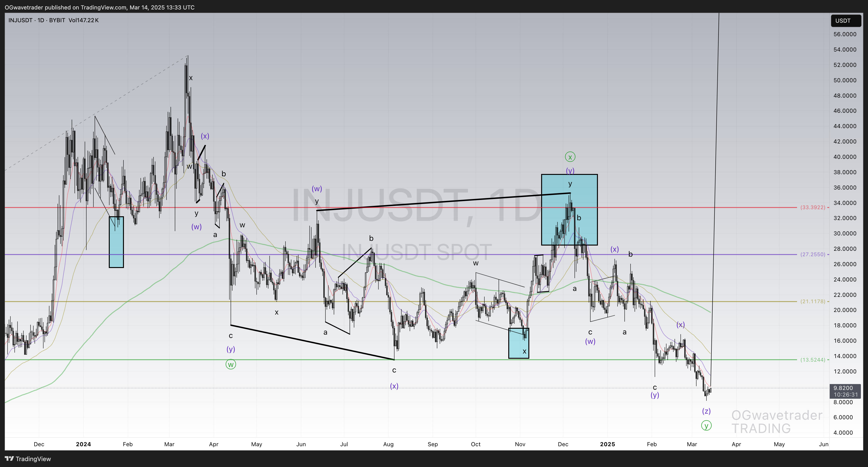Click the 2025 year label on time axis
The height and width of the screenshot is (467, 868).
tap(608, 444)
